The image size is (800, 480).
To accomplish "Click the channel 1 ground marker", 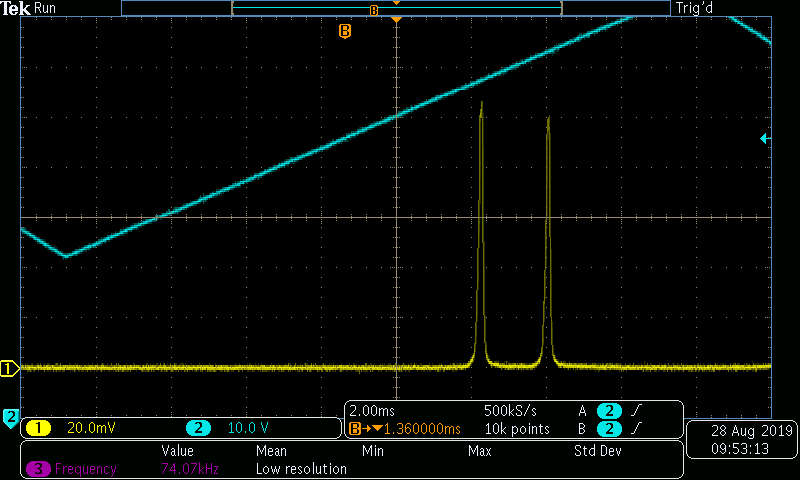I will [9, 368].
